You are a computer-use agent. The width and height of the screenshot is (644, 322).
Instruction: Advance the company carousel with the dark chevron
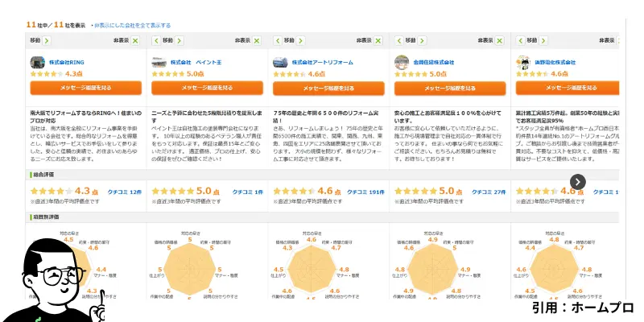coord(578,182)
